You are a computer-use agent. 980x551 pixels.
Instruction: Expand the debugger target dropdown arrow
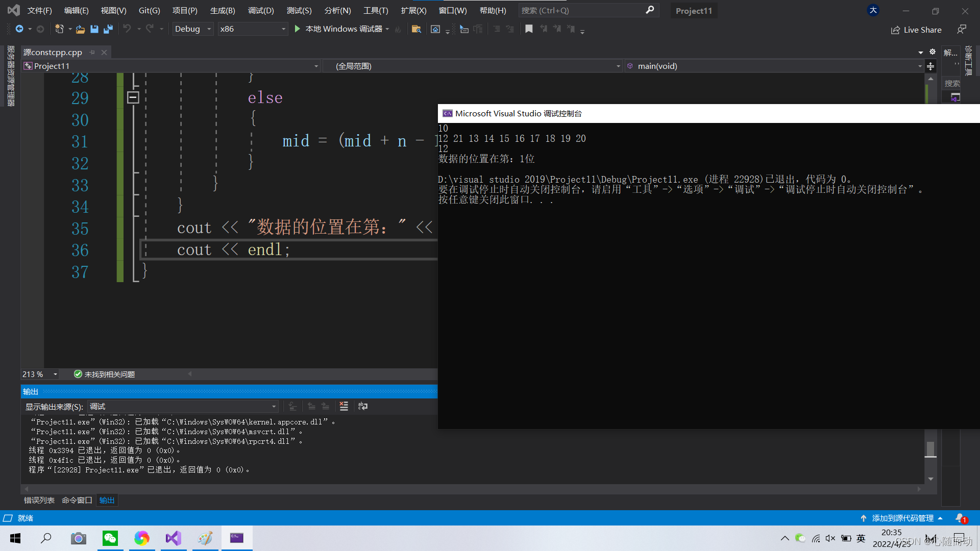click(x=387, y=29)
